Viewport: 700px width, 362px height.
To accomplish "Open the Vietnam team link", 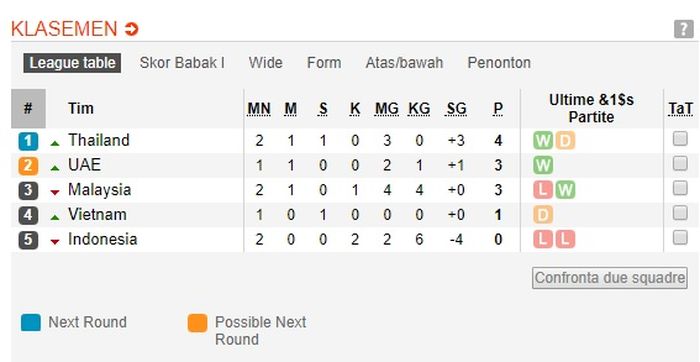I will (97, 215).
